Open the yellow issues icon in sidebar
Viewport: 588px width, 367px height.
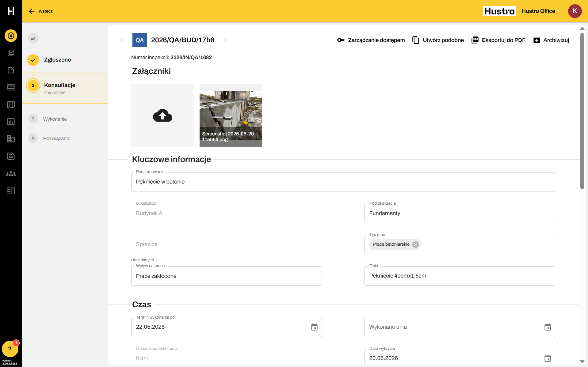click(11, 36)
